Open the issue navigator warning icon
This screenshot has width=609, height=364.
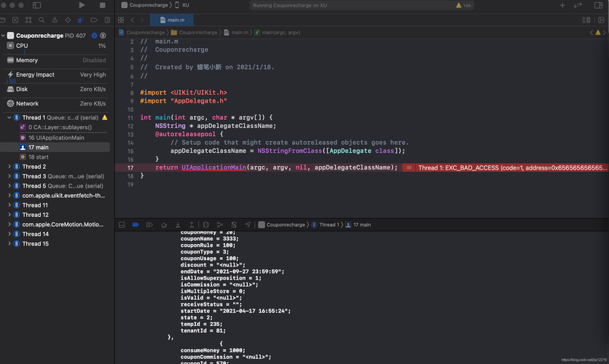coord(55,20)
